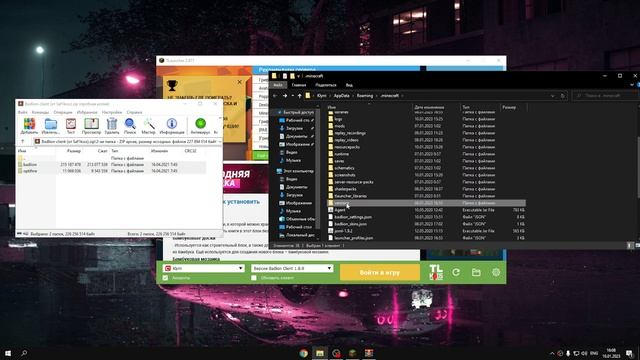Screen dimensions: 640x360
Task: Click the Информация (Info) icon in WinRAR
Action: [x=172, y=124]
